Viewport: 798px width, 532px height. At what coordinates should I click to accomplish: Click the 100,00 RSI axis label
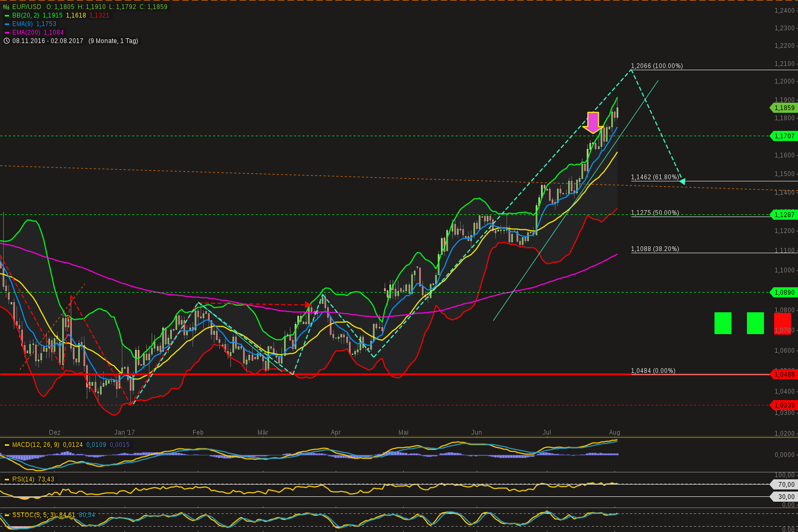click(785, 475)
